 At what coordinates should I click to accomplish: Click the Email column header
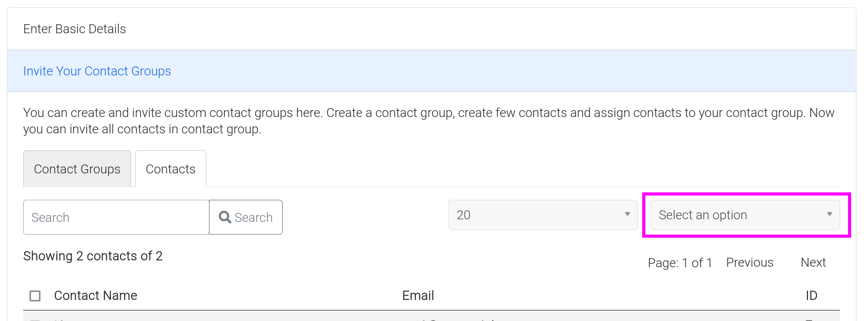point(418,296)
